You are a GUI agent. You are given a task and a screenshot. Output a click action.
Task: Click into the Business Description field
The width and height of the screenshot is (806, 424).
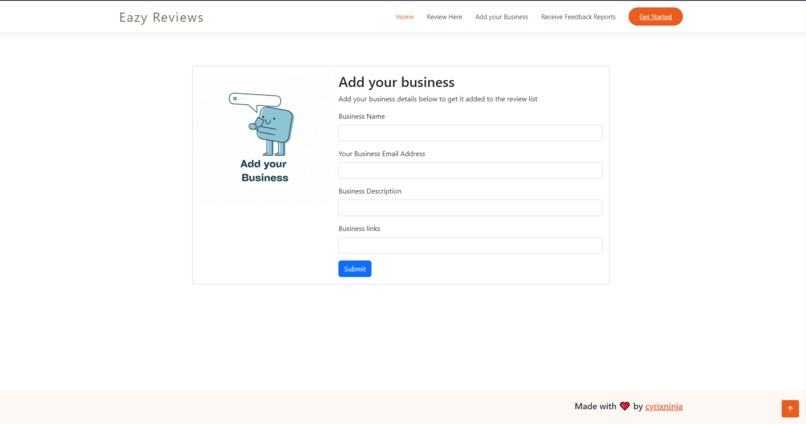[x=470, y=208]
